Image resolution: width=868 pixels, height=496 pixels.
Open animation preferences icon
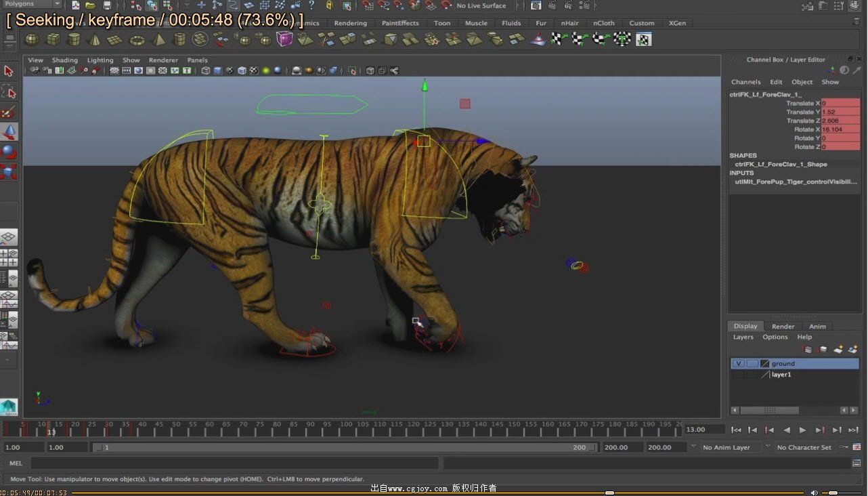pos(857,447)
